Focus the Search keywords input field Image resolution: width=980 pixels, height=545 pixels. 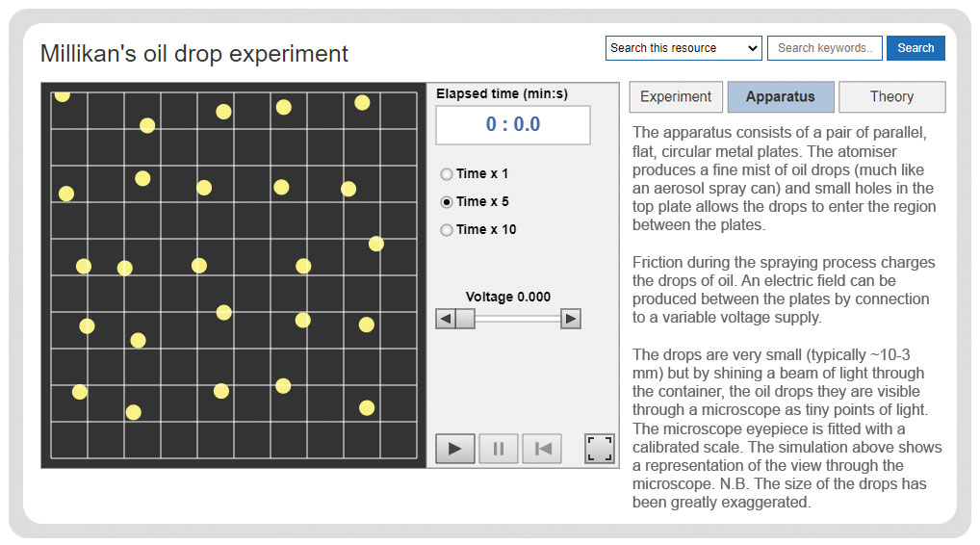click(824, 48)
